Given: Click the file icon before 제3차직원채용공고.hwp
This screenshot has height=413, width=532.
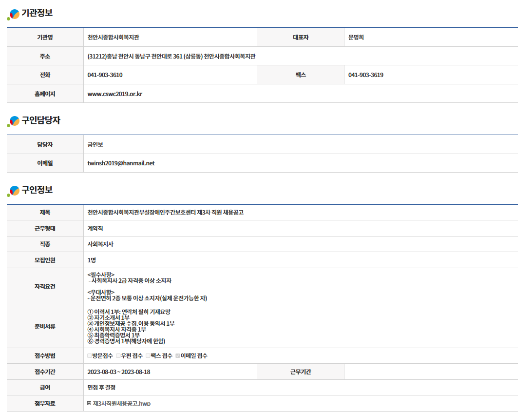Looking at the screenshot, I should [x=89, y=404].
